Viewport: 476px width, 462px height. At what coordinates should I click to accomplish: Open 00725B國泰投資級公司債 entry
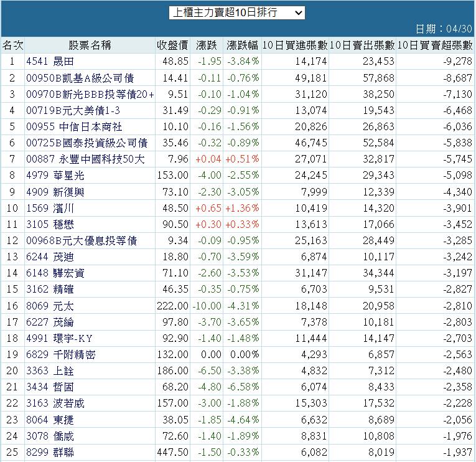pyautogui.click(x=87, y=143)
